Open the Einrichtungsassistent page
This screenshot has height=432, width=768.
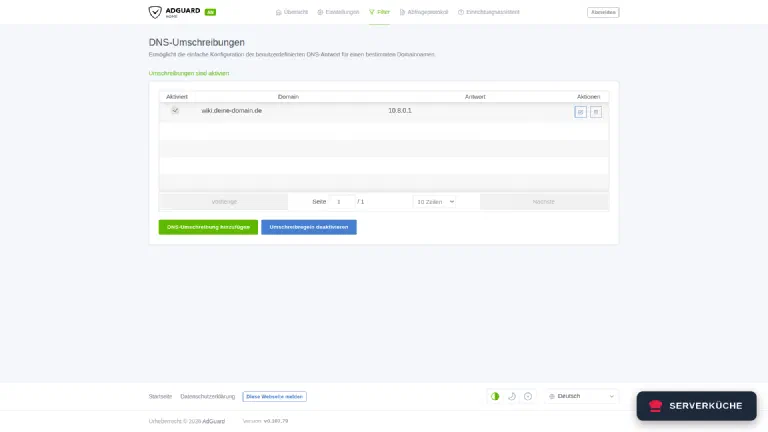tap(489, 12)
